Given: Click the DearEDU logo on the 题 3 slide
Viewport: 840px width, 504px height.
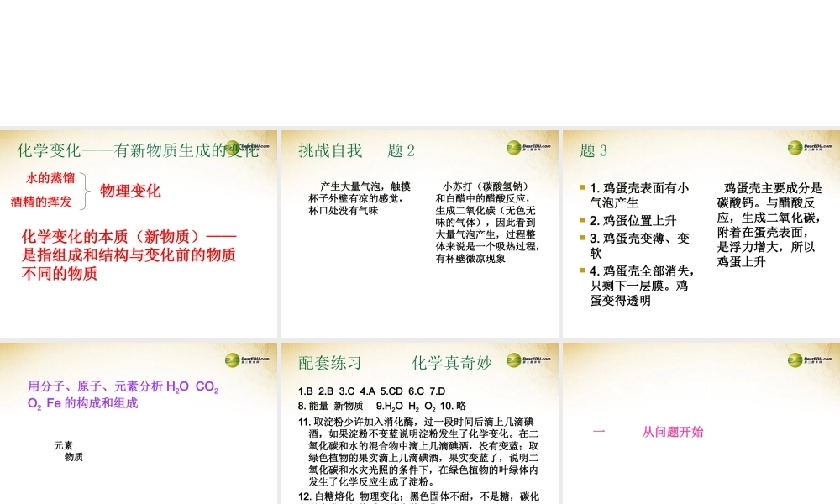Looking at the screenshot, I should (x=808, y=148).
